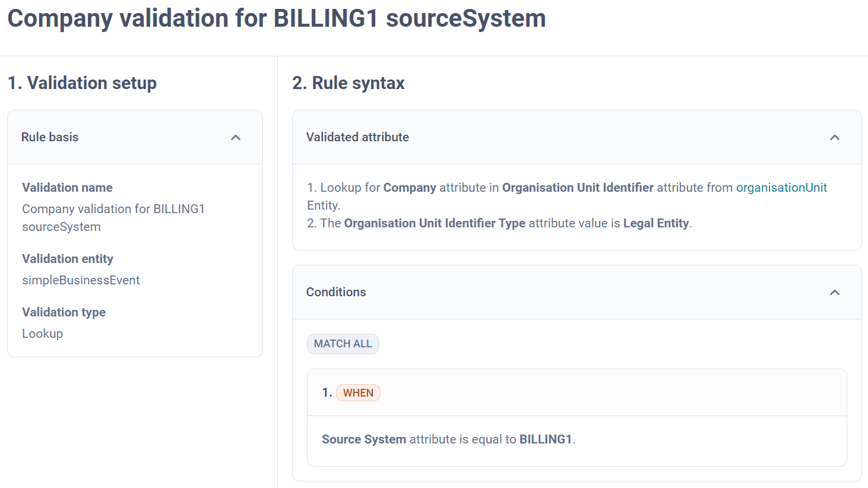Click the WHEN condition tag
Screen dimensions: 868x488
point(358,393)
